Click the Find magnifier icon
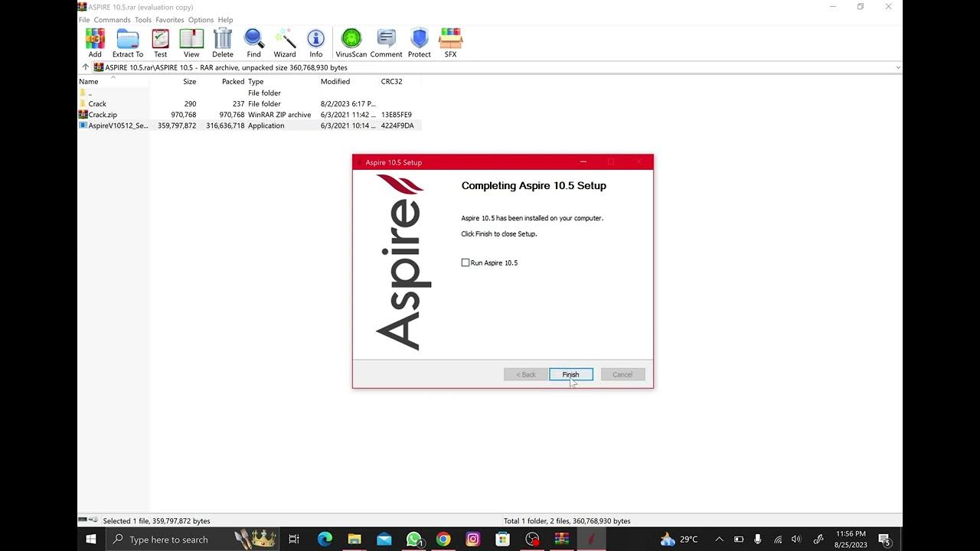 coord(253,43)
